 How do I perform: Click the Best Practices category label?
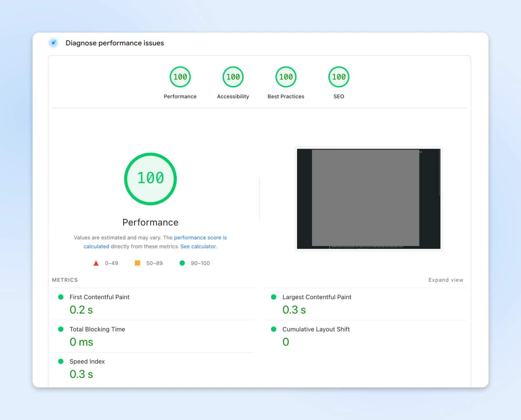tap(286, 97)
